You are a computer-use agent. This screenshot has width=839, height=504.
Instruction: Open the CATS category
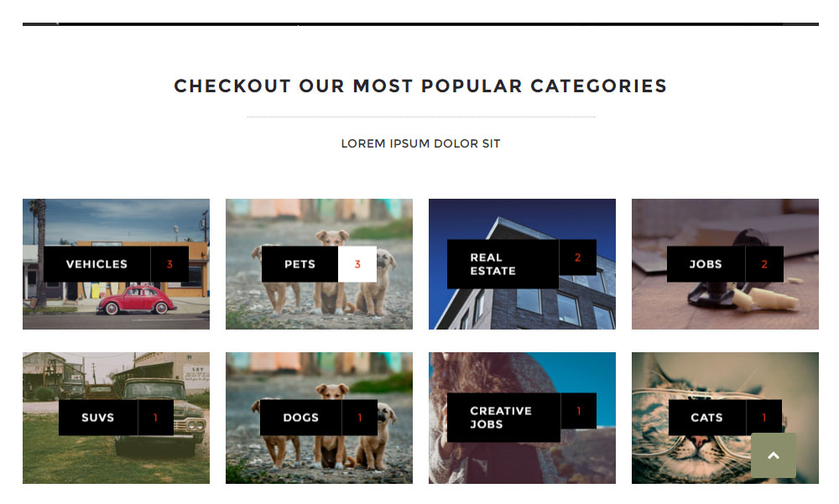click(x=706, y=417)
